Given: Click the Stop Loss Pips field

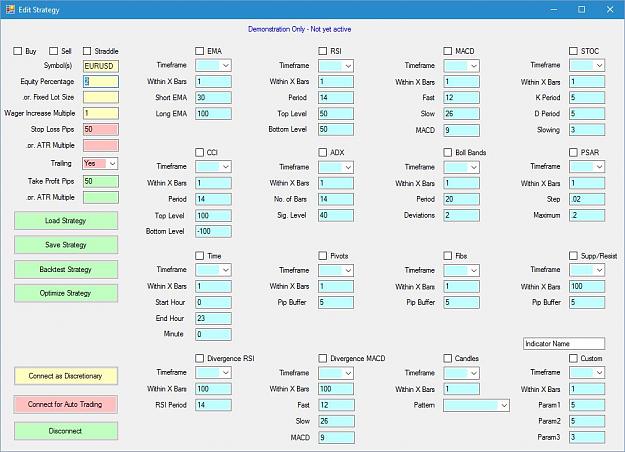Looking at the screenshot, I should click(100, 129).
